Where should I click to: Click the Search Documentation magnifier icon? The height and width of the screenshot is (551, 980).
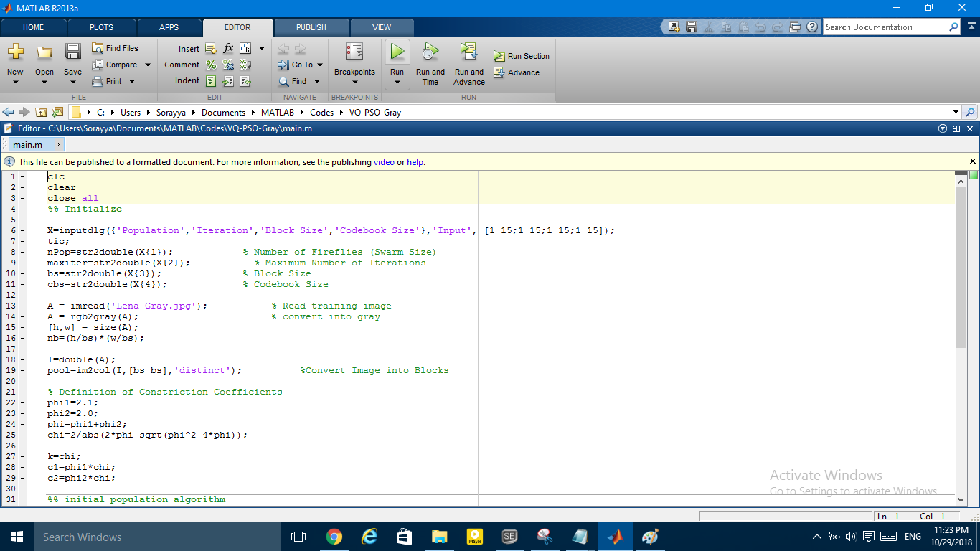coord(953,27)
